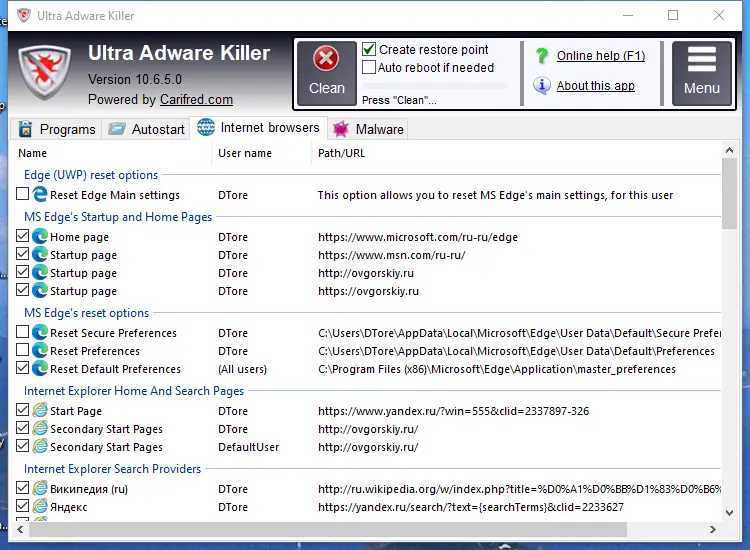Click the horizontal scrollbar thumb
Image resolution: width=750 pixels, height=550 pixels.
(328, 529)
